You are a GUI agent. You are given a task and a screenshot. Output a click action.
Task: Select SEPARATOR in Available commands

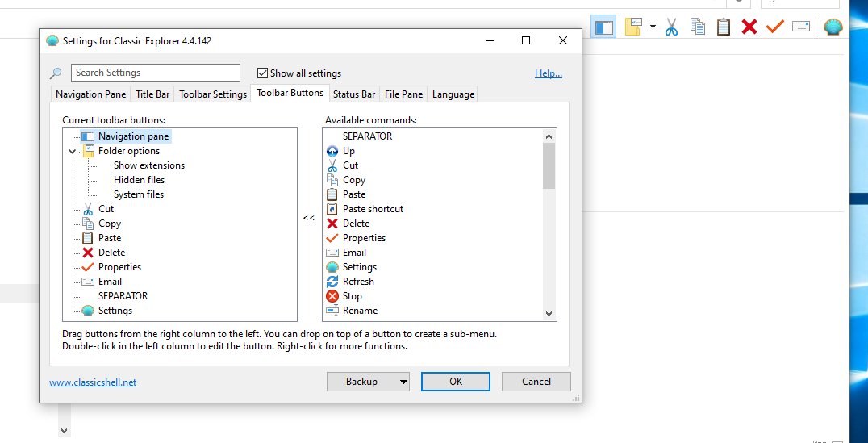[x=367, y=136]
